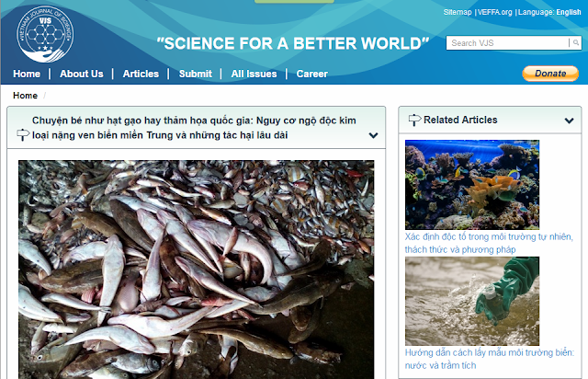Open the Sitemap link
Viewport: 588px width, 379px height.
tap(458, 12)
